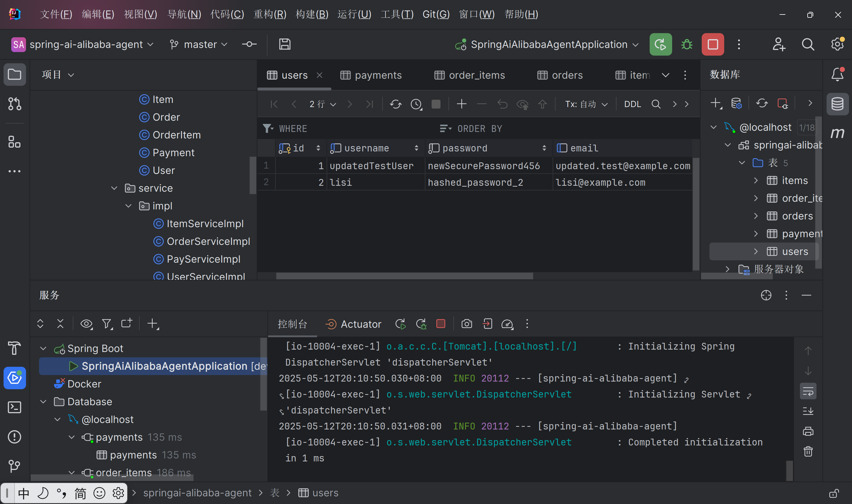Stop the running application with red square
852x504 pixels.
pyautogui.click(x=712, y=44)
